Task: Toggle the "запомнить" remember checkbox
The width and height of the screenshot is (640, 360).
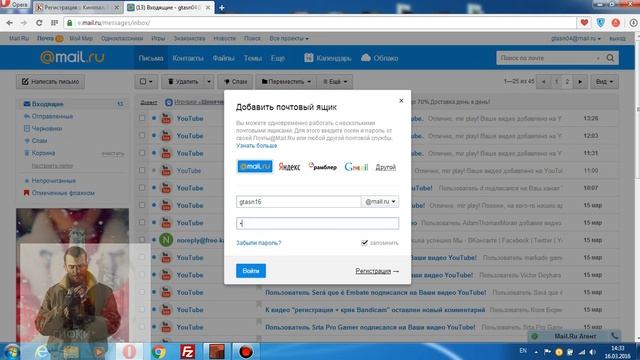Action: click(x=364, y=243)
